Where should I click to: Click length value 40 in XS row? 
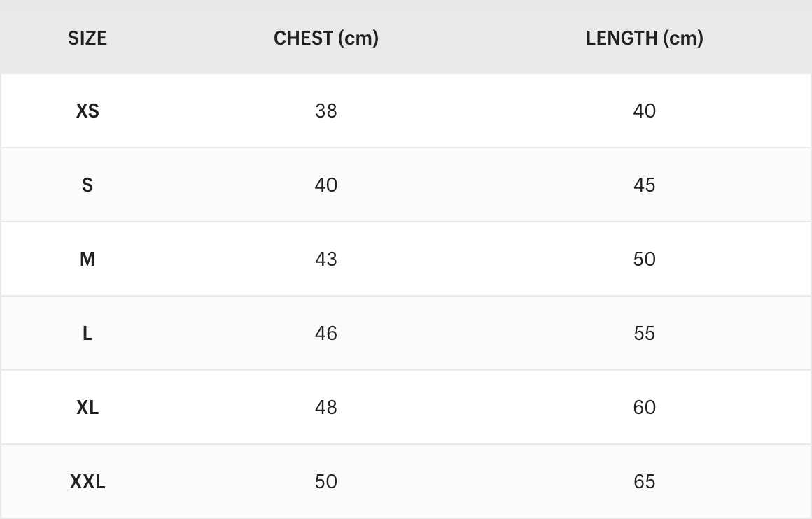tap(644, 111)
